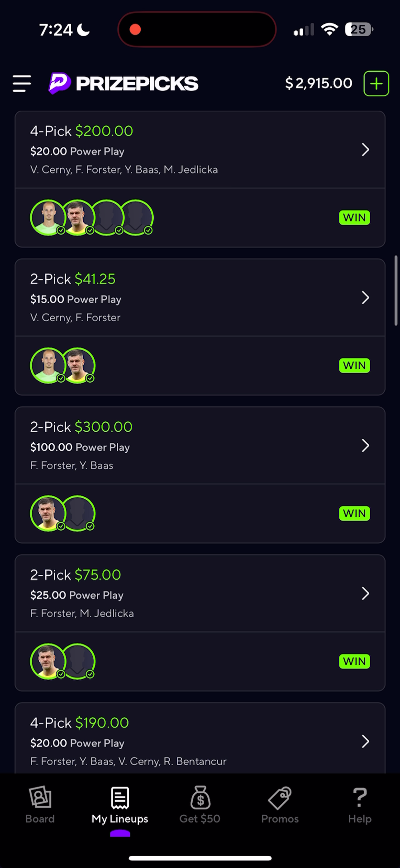
Task: Tap F. Forster avatar in 2-Pick $75.00
Action: point(48,661)
